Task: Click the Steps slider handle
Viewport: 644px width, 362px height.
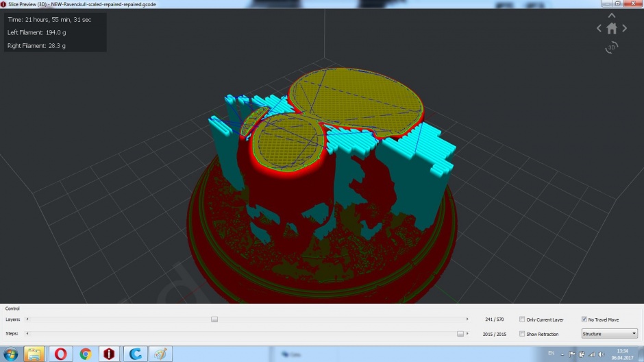Action: click(x=460, y=334)
